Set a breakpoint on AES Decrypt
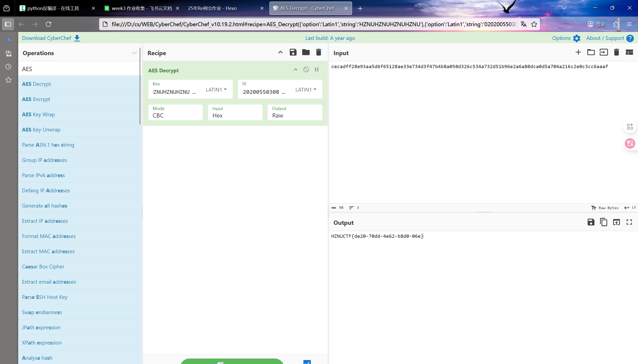638x364 pixels. point(316,70)
